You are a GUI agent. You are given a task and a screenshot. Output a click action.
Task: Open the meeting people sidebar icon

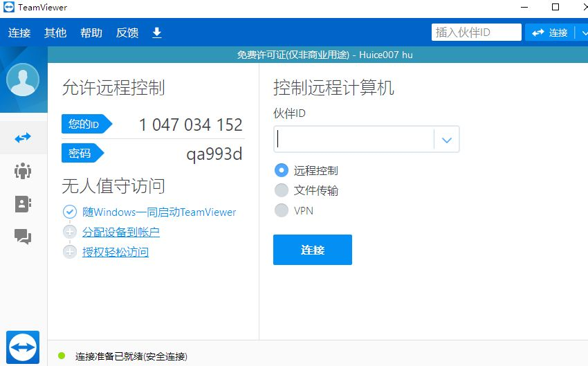(23, 171)
